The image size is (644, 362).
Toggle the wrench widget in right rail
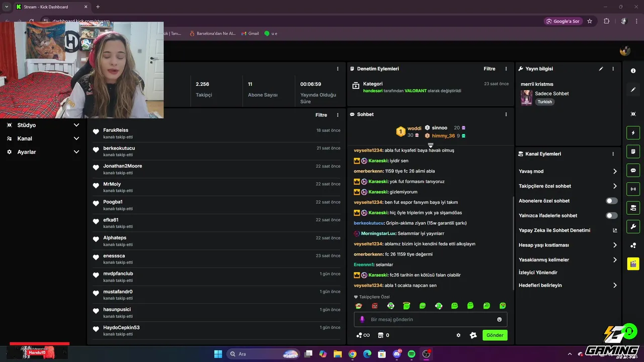coord(633,226)
